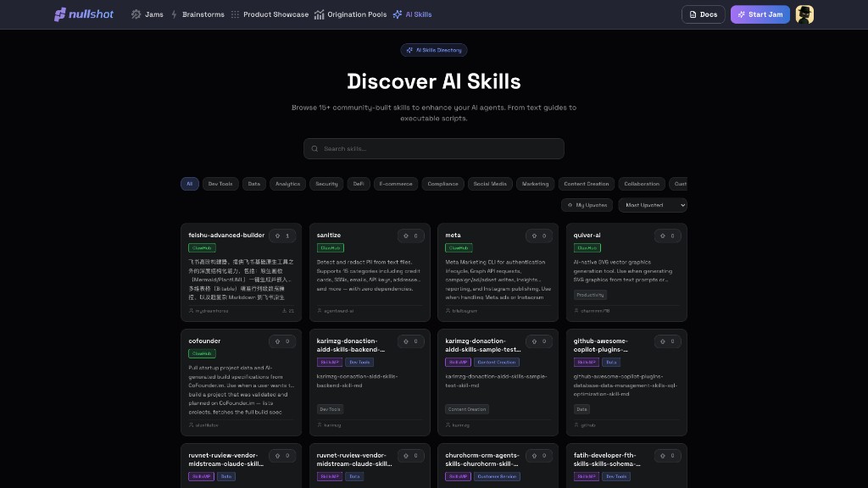Open Product Showcase
This screenshot has width=868, height=488.
pyautogui.click(x=270, y=14)
